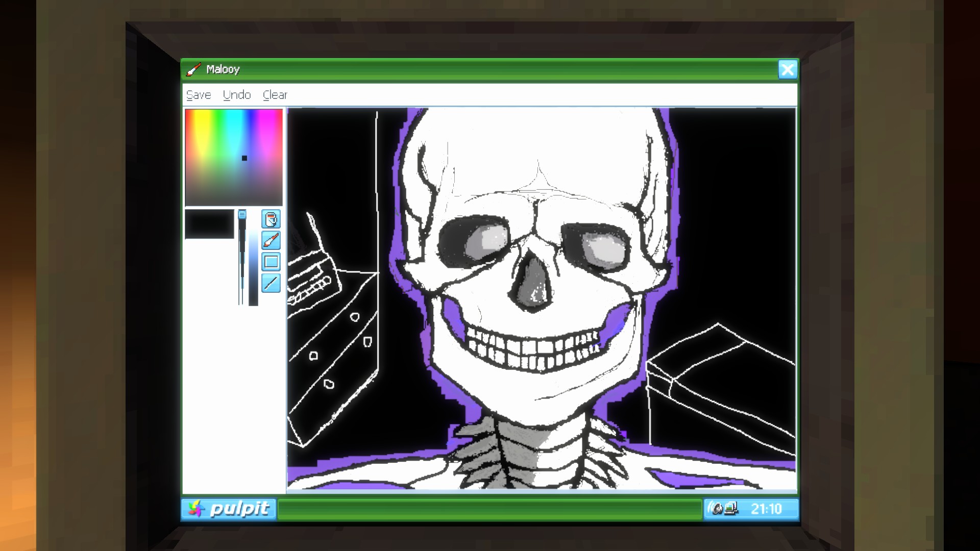The height and width of the screenshot is (551, 980).
Task: Click the black current color preview swatch
Action: [209, 224]
